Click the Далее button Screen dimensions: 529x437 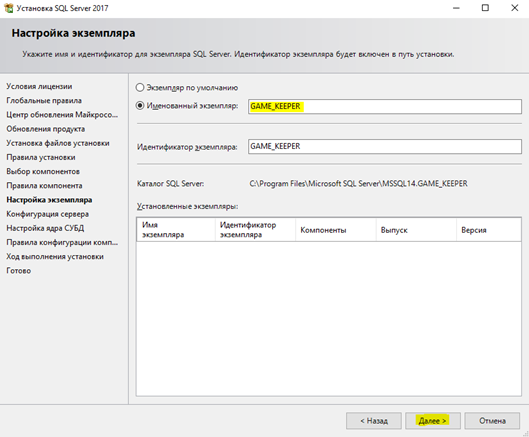pyautogui.click(x=433, y=421)
